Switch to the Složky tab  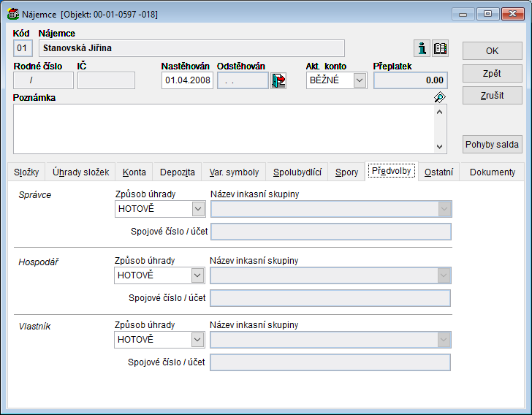click(x=26, y=172)
